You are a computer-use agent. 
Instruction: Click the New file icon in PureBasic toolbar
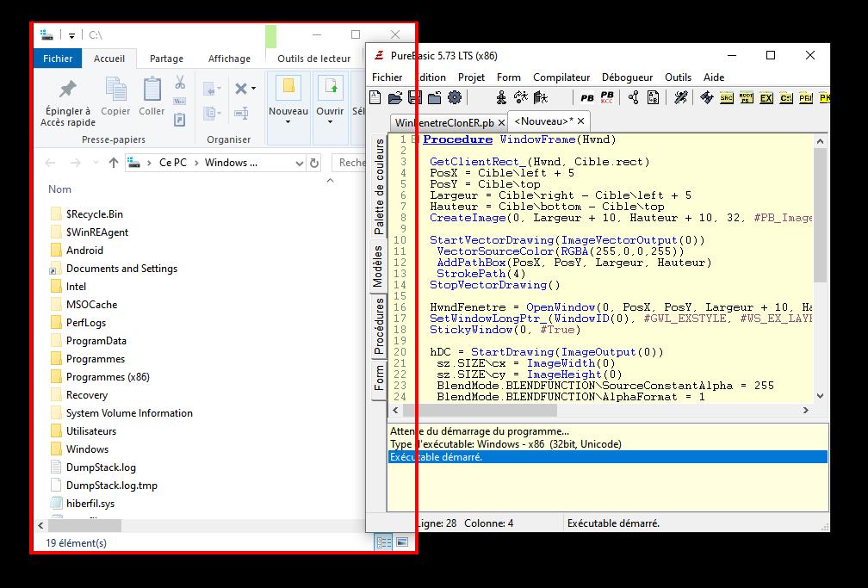tap(375, 98)
